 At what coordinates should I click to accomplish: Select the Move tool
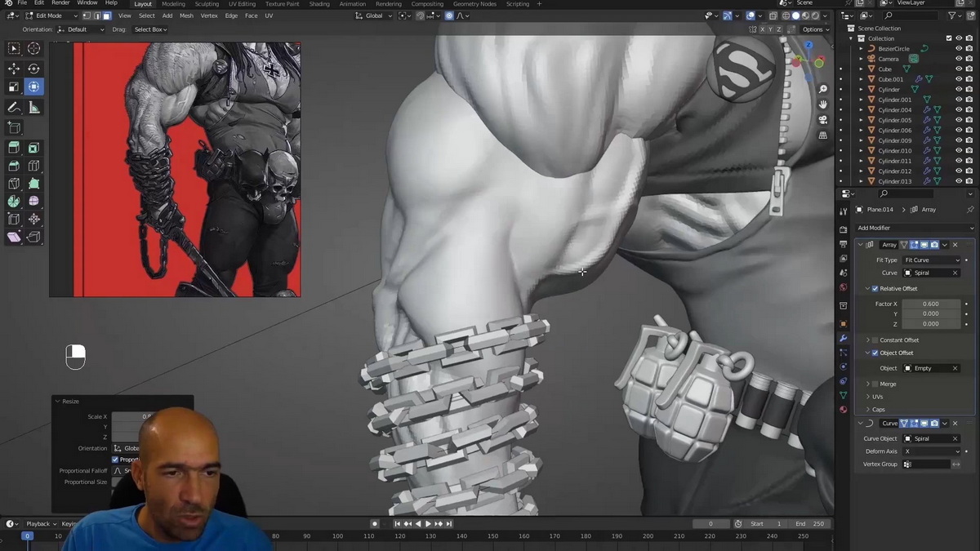[x=14, y=69]
